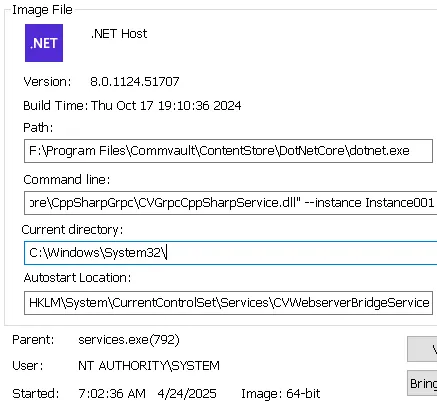The width and height of the screenshot is (437, 401).
Task: Click the User: label
Action: point(28,366)
